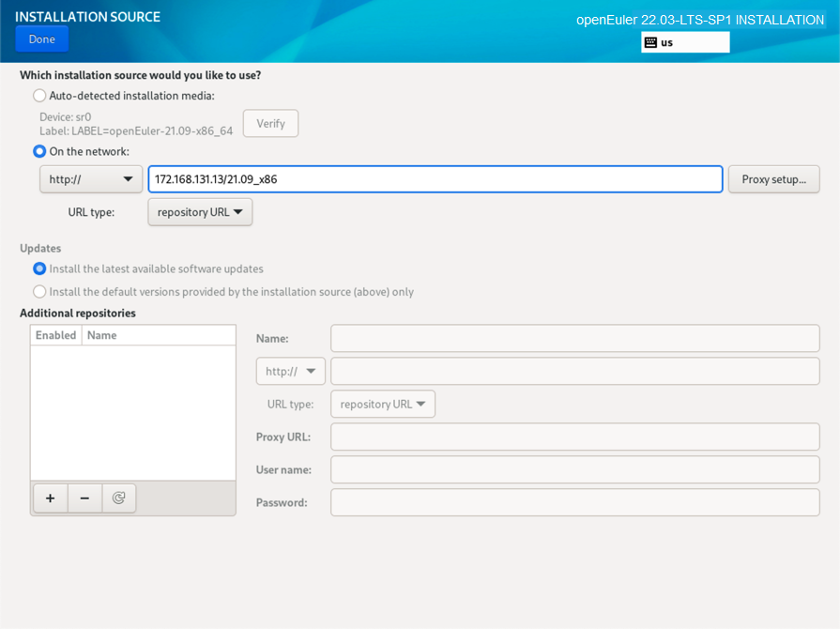Open additional repository URL type dropdown
Screen dimensions: 840x629
[x=383, y=404]
